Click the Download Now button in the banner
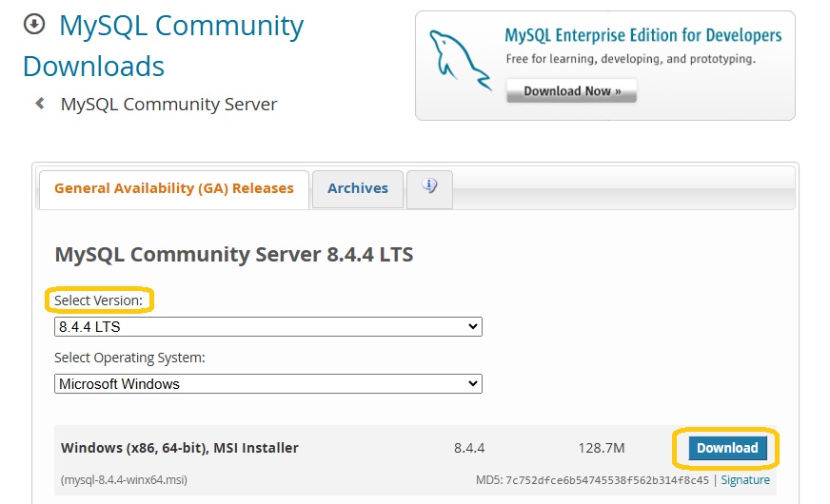 pos(572,91)
